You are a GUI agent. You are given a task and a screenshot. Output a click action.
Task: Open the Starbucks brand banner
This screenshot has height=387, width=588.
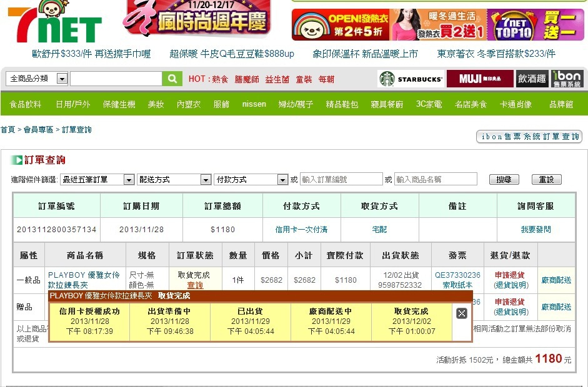click(x=411, y=79)
